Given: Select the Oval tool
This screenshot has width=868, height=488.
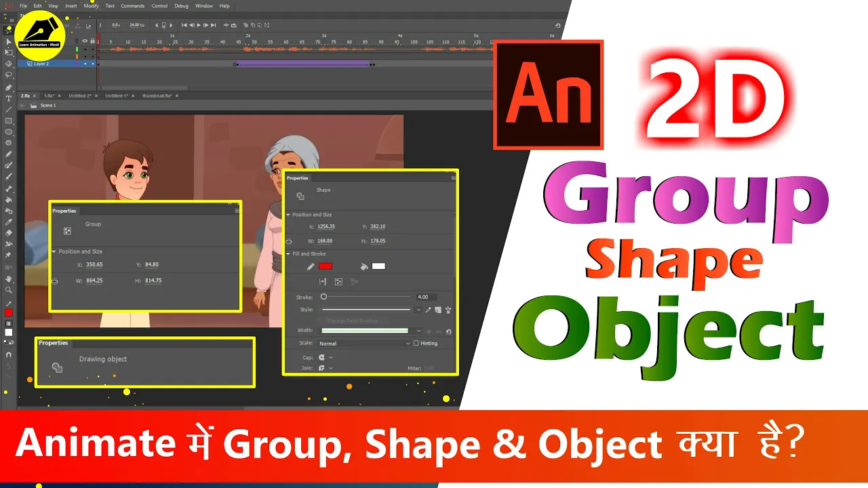Looking at the screenshot, I should (9, 131).
